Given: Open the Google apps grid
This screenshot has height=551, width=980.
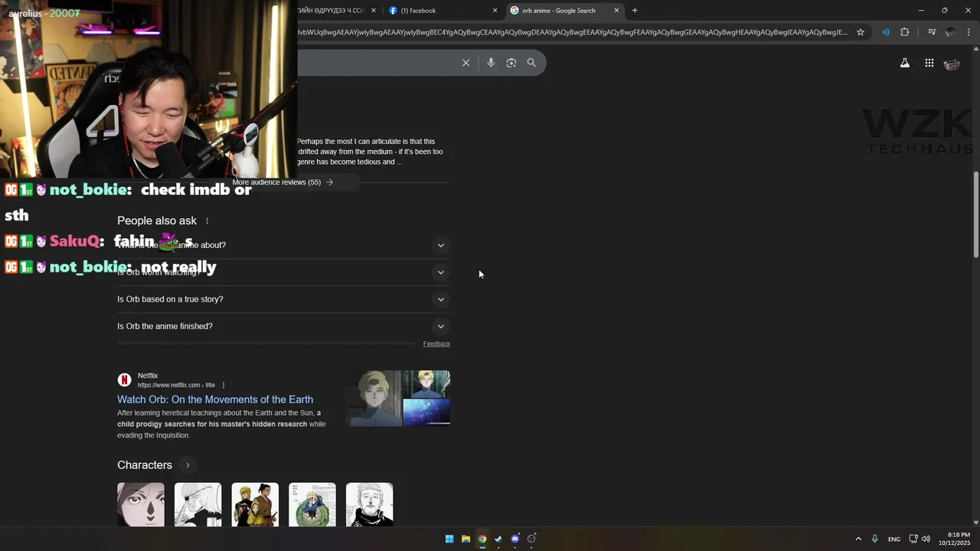Looking at the screenshot, I should pyautogui.click(x=929, y=64).
